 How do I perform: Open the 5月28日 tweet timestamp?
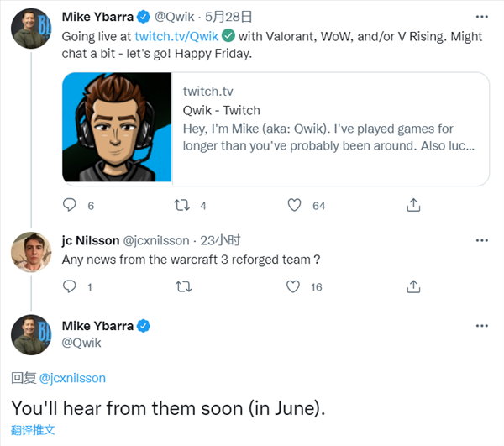228,17
